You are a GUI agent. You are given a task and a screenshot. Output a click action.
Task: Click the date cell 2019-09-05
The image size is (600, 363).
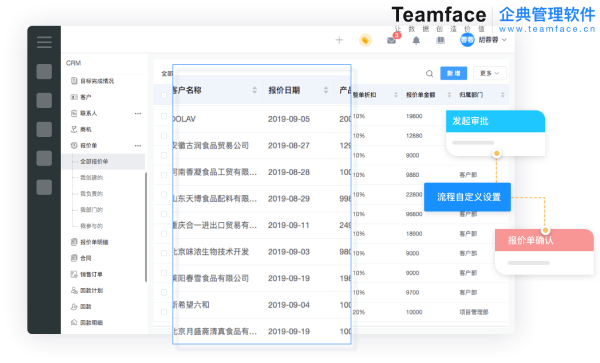pyautogui.click(x=289, y=119)
